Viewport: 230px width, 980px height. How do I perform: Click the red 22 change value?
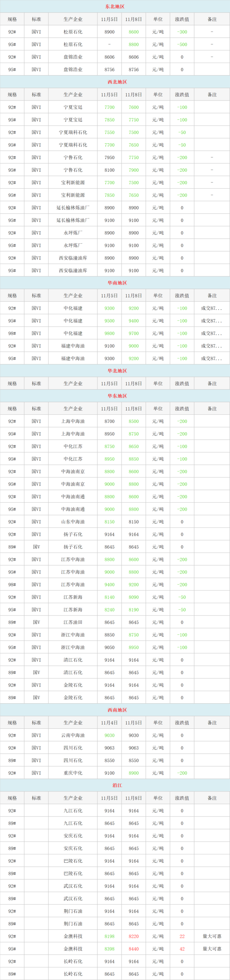[x=182, y=936]
